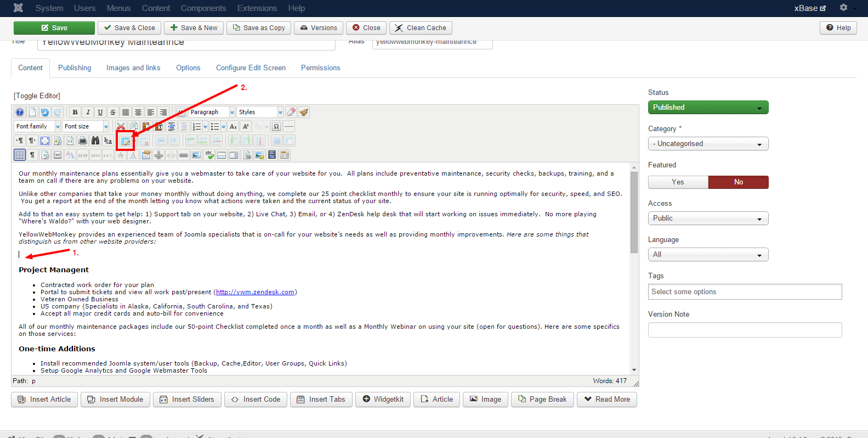Toggle the visual aid grid button
868x438 pixels.
(20, 155)
